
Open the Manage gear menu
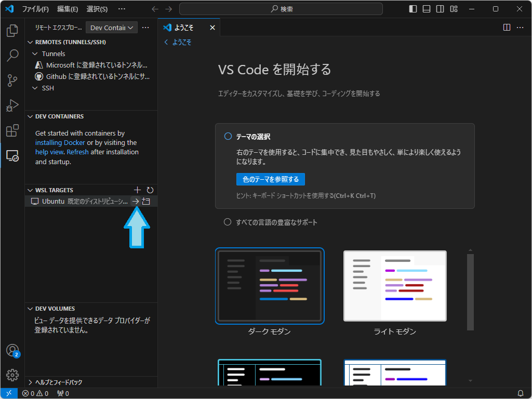[12, 375]
